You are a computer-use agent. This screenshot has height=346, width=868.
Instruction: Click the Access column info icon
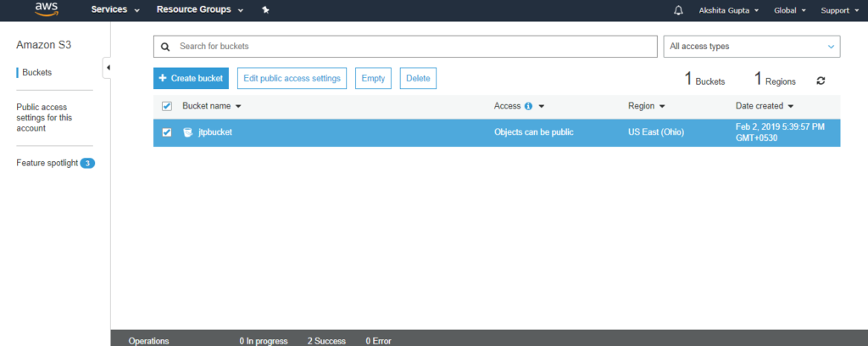528,106
